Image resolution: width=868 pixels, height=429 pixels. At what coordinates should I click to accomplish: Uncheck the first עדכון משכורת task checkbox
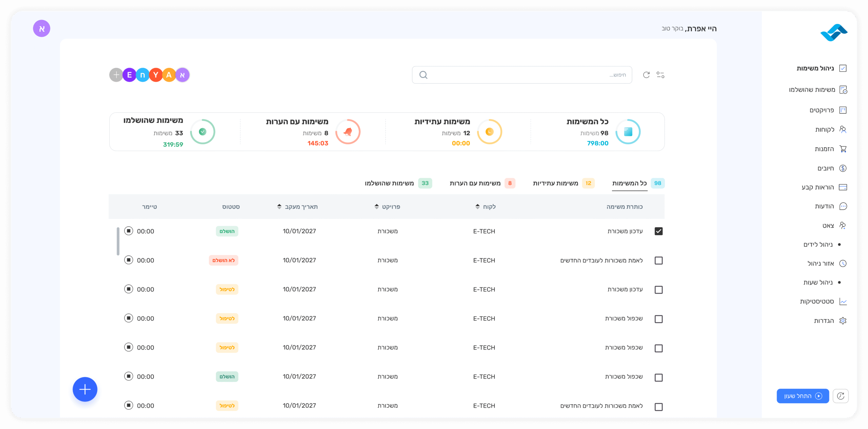pos(658,231)
